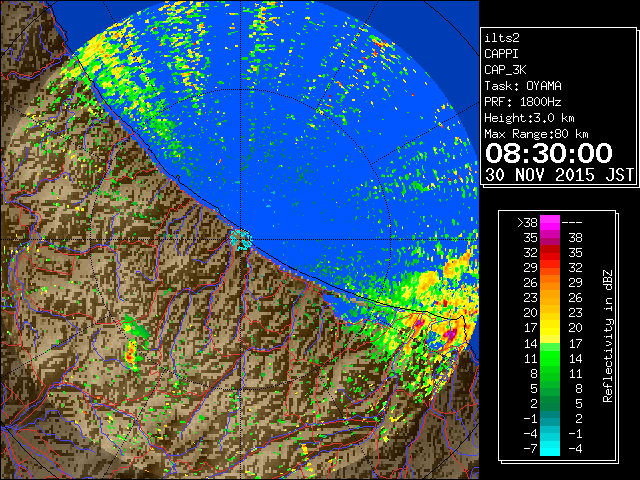Pick the cyan -7 to -4 dBZ band
The image size is (640, 480).
click(550, 449)
